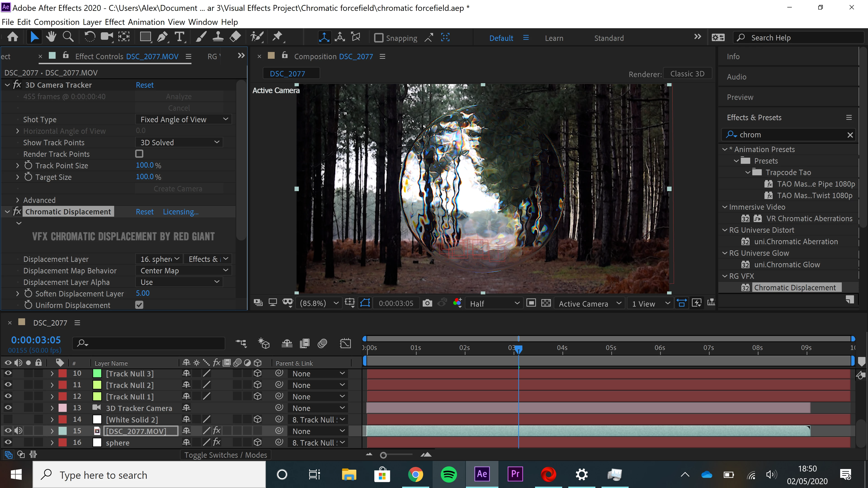
Task: Select the Pen tool in toolbar
Action: [163, 37]
